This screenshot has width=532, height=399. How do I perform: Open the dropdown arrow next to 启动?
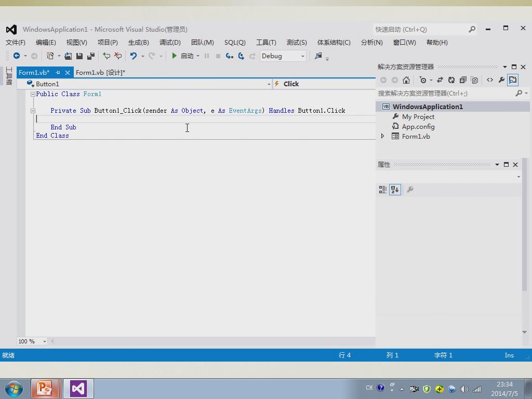(x=198, y=56)
